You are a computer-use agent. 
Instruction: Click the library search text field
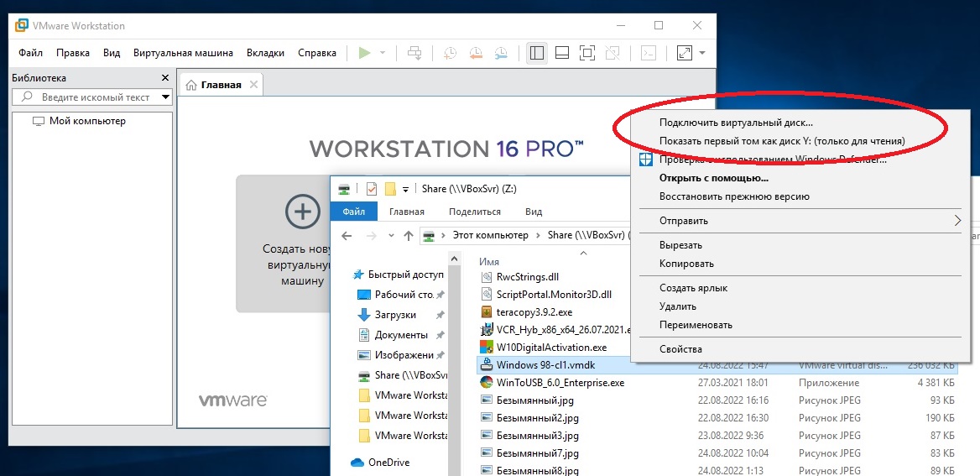(x=91, y=97)
